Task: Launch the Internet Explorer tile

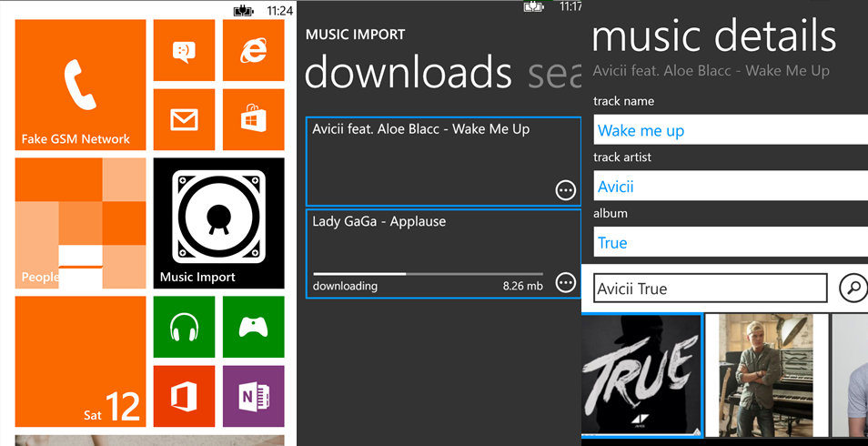Action: pos(254,50)
